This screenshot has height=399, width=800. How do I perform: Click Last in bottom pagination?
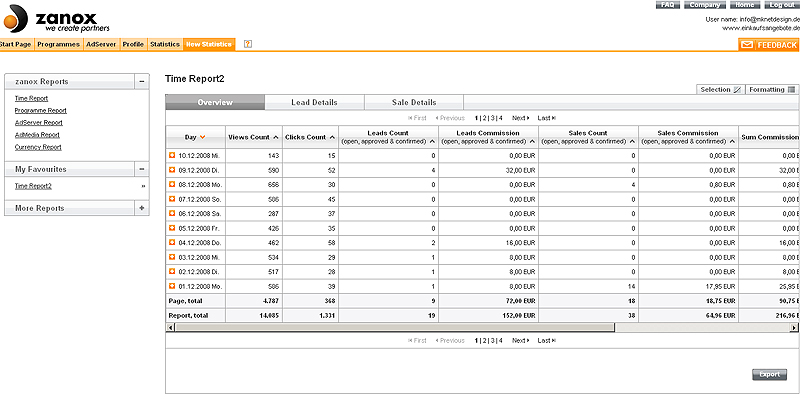(x=546, y=340)
